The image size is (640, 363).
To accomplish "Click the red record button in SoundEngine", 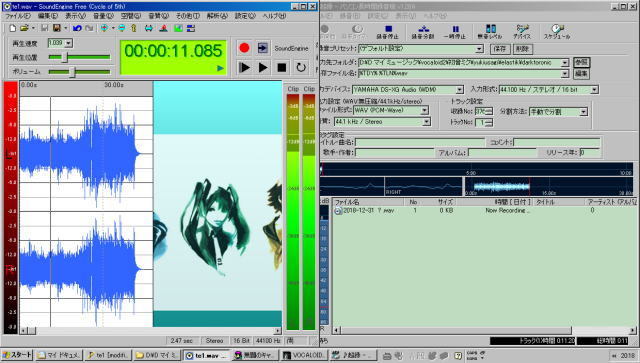I will [244, 48].
